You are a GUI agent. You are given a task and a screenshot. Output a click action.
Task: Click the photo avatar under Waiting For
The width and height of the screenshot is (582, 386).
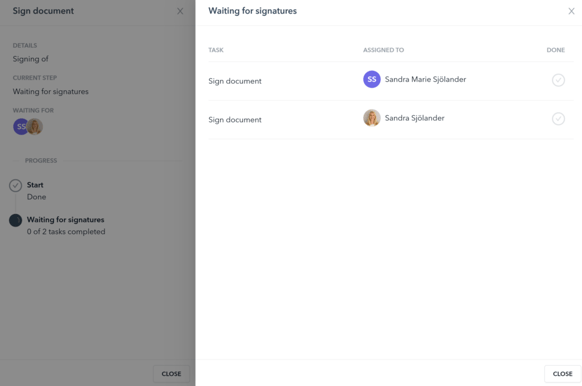click(x=35, y=127)
